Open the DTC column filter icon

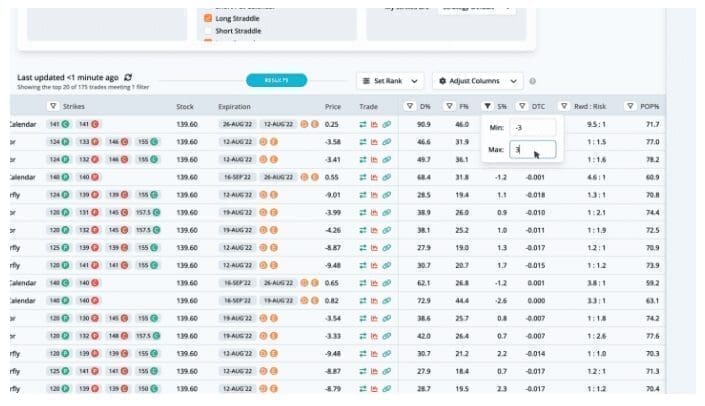tap(522, 106)
